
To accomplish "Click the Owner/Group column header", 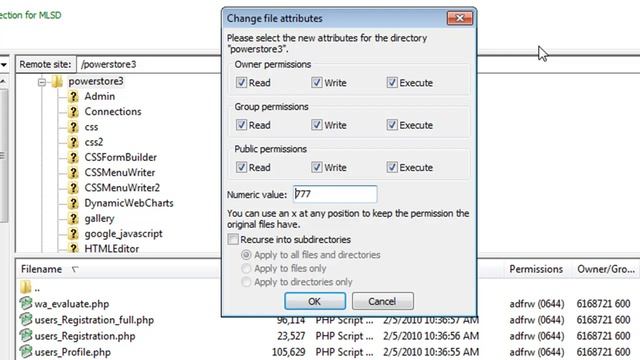I will pyautogui.click(x=606, y=269).
